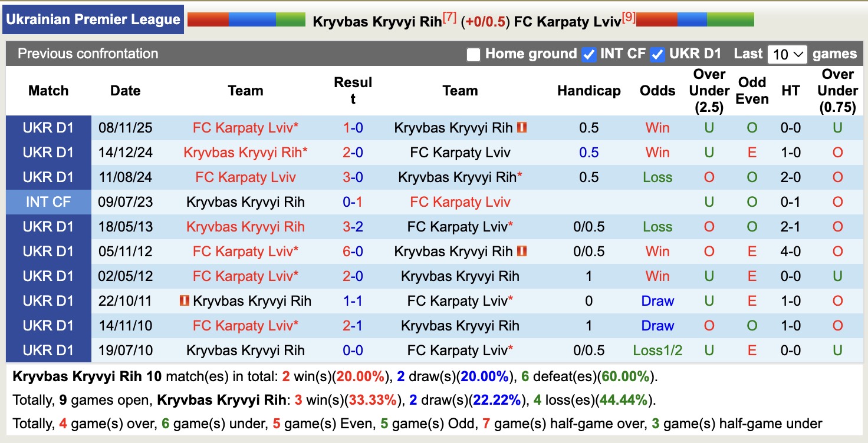Click FC Karpaty Lviv home team on 11/08/24
This screenshot has height=443, width=868.
(245, 177)
